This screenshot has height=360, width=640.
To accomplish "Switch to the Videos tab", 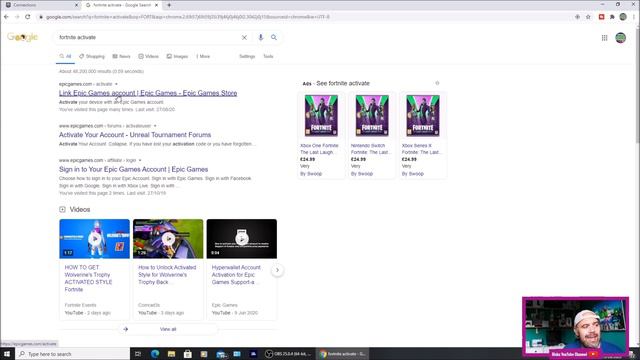I will 149,56.
